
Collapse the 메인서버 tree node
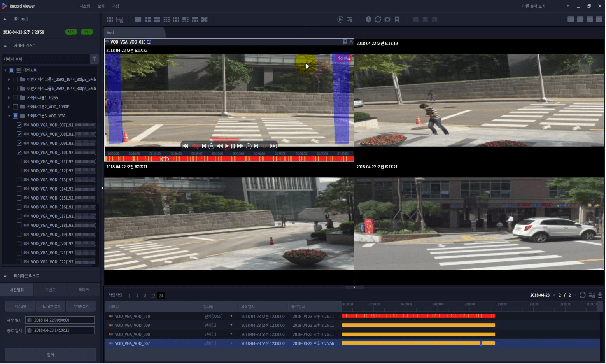[5, 70]
